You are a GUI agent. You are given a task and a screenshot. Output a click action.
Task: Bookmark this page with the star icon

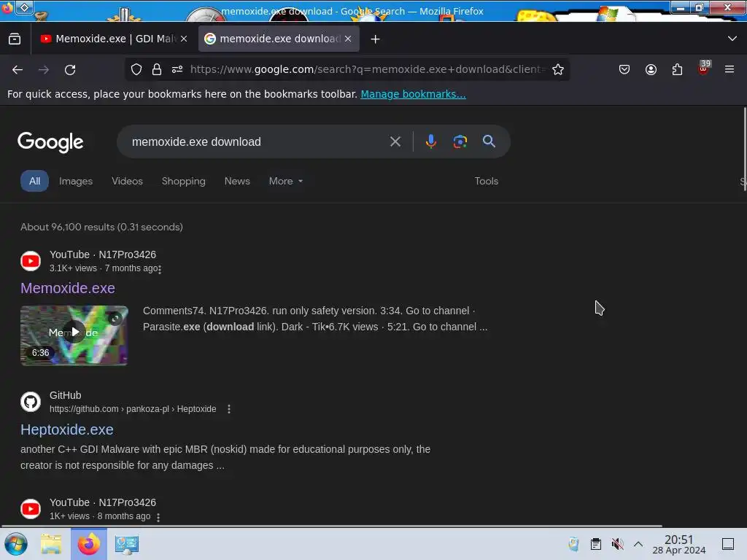coord(558,69)
